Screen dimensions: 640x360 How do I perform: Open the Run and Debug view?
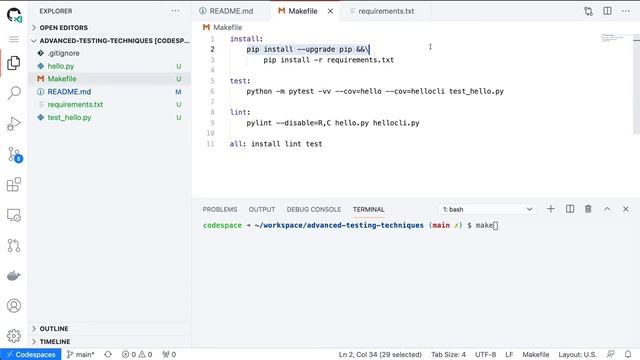click(14, 124)
